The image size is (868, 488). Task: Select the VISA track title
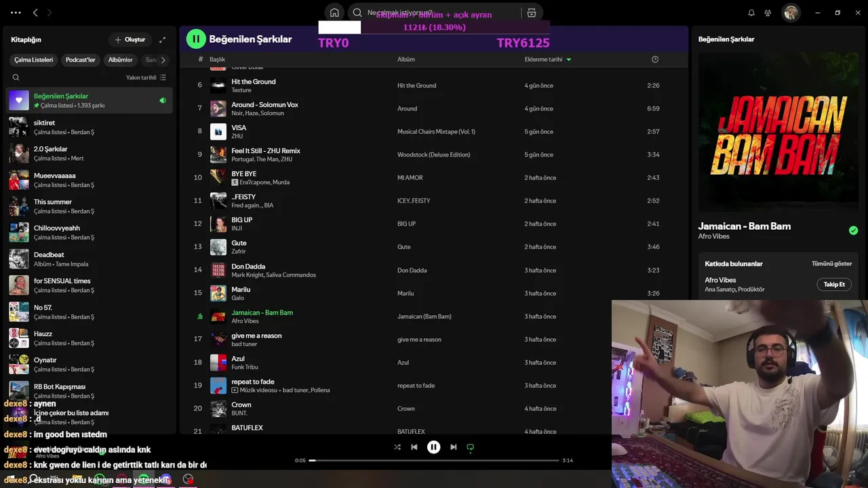pos(239,127)
